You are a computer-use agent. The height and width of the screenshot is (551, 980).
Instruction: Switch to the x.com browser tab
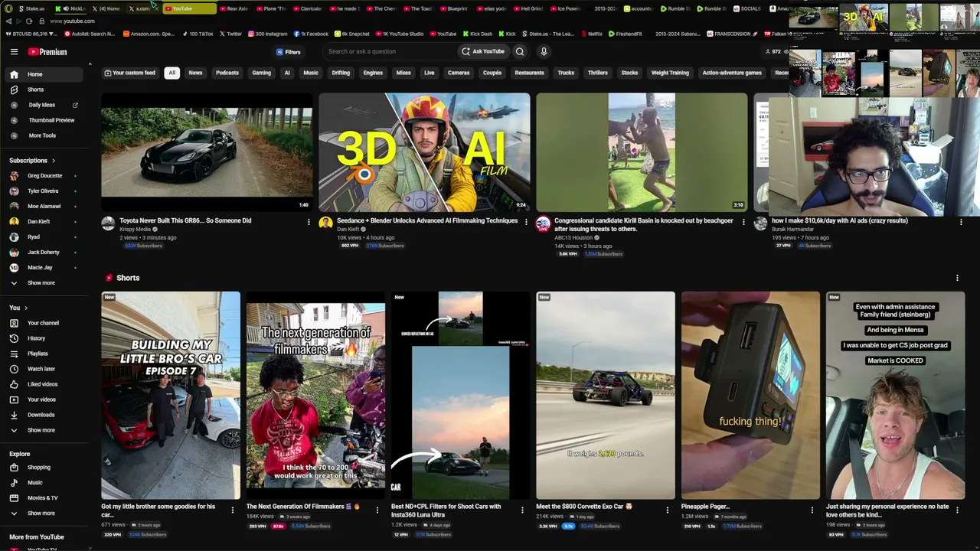pos(142,8)
